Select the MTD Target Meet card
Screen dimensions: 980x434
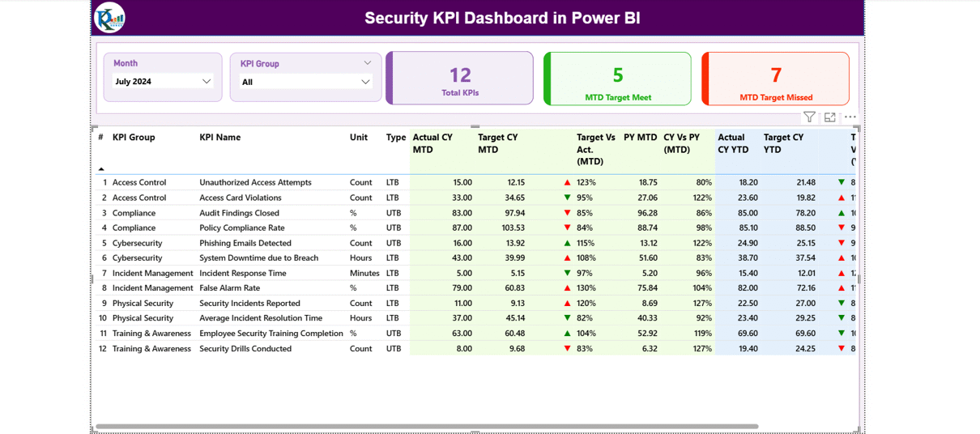618,79
